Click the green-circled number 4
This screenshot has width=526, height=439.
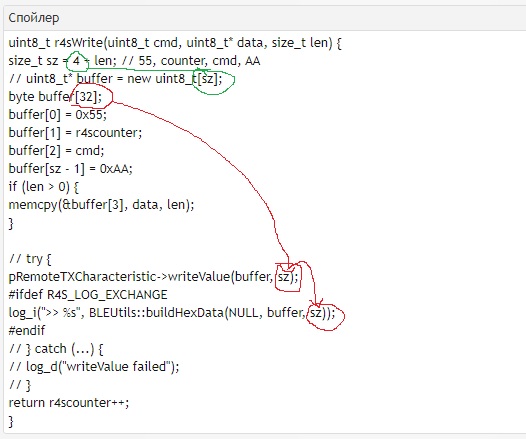76,61
